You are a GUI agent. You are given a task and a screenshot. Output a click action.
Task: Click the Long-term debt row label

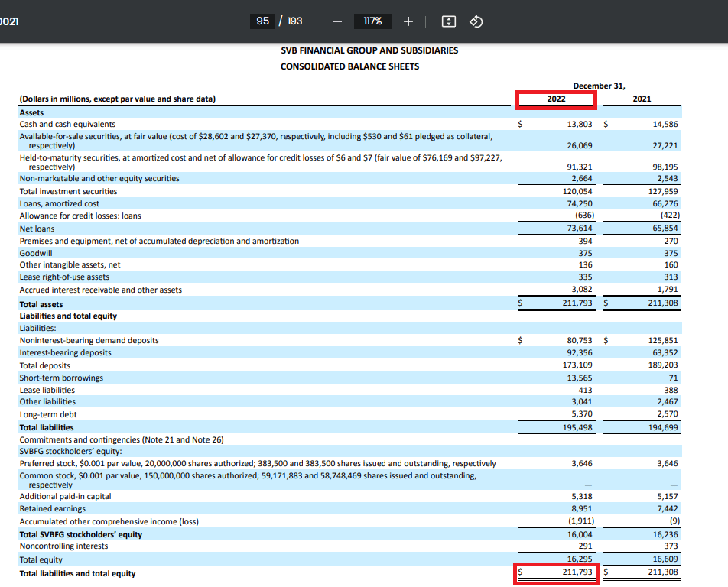[47, 414]
